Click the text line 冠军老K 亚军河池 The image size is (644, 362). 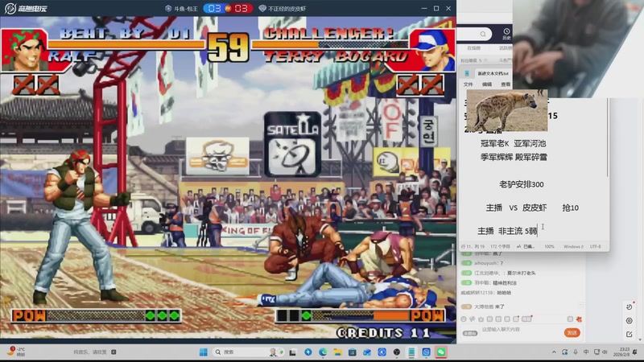514,143
